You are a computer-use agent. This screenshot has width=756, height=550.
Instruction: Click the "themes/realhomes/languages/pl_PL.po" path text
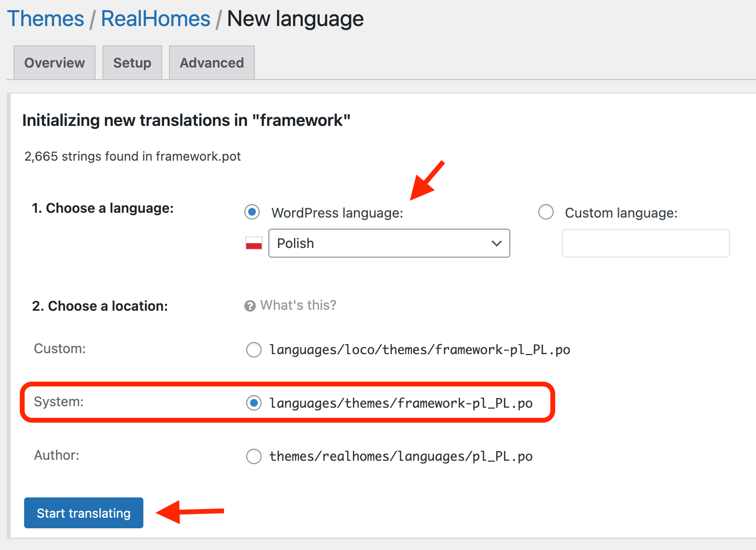(x=401, y=456)
